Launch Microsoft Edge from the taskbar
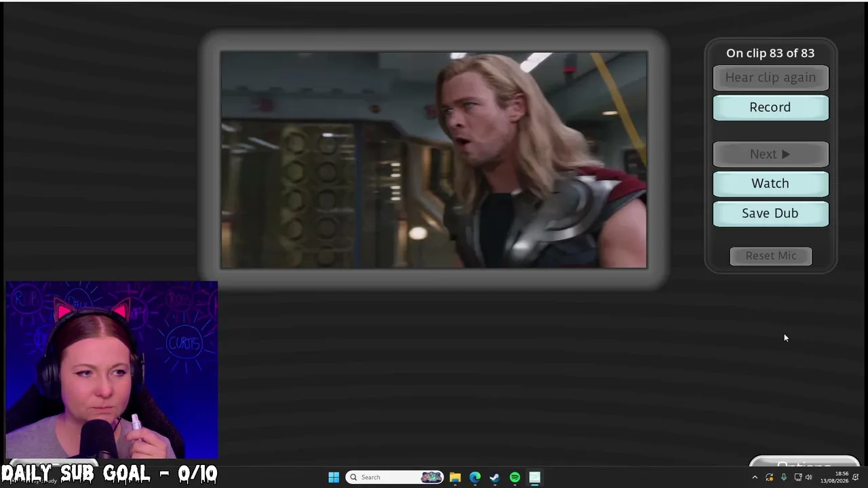Image resolution: width=868 pixels, height=488 pixels. pos(475,477)
